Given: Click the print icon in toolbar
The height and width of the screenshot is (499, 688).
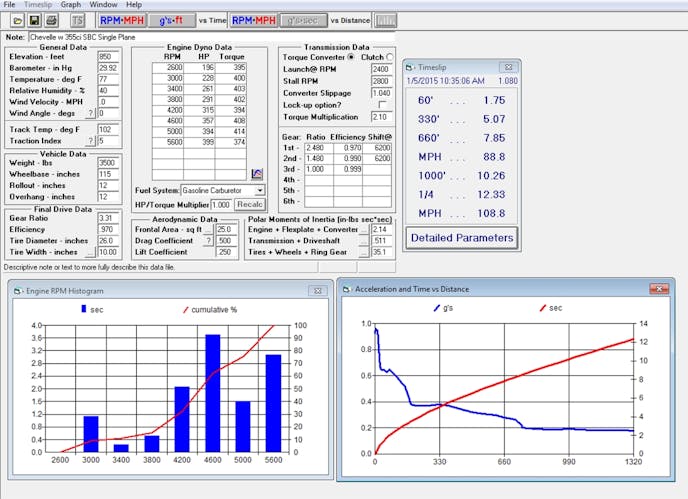Looking at the screenshot, I should pos(50,20).
